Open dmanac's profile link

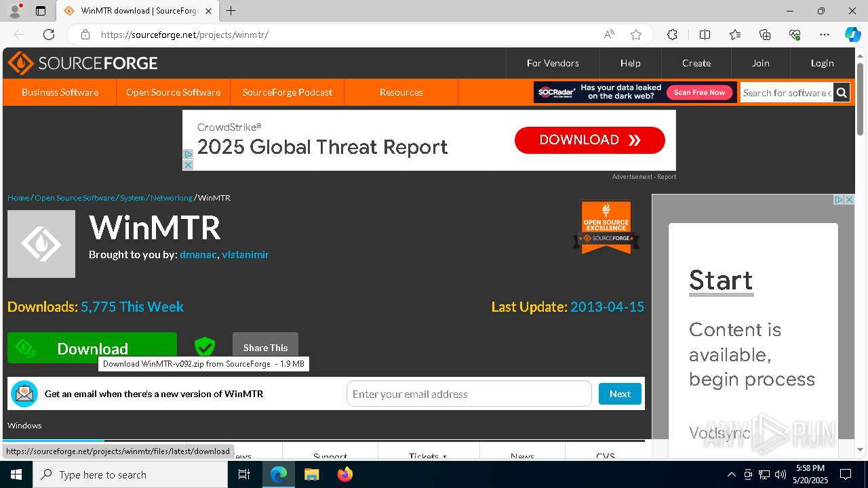tap(198, 255)
